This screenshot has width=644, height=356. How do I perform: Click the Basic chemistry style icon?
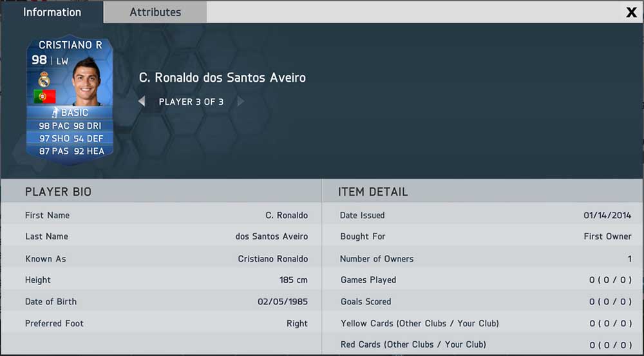tap(55, 113)
